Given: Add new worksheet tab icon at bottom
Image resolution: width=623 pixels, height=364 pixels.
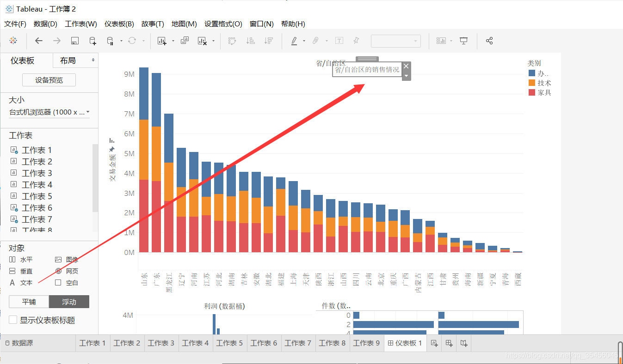Looking at the screenshot, I should click(434, 343).
